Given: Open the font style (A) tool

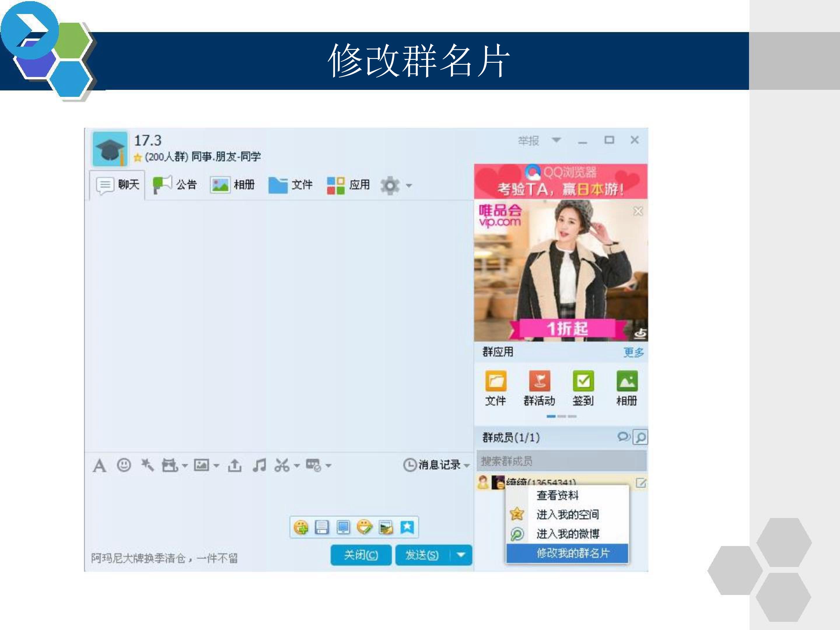Looking at the screenshot, I should tap(99, 465).
